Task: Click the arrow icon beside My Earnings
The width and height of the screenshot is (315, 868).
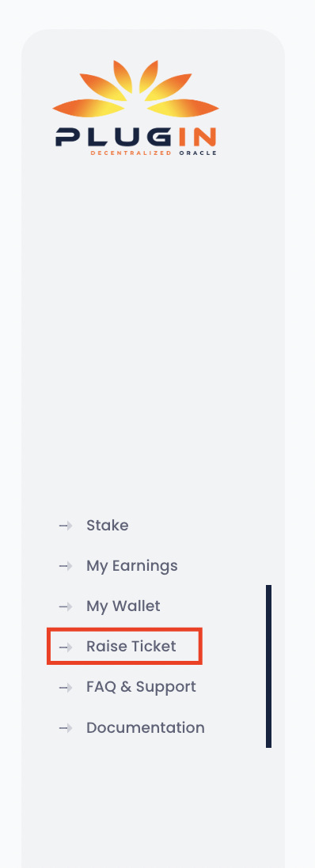Action: [x=66, y=566]
